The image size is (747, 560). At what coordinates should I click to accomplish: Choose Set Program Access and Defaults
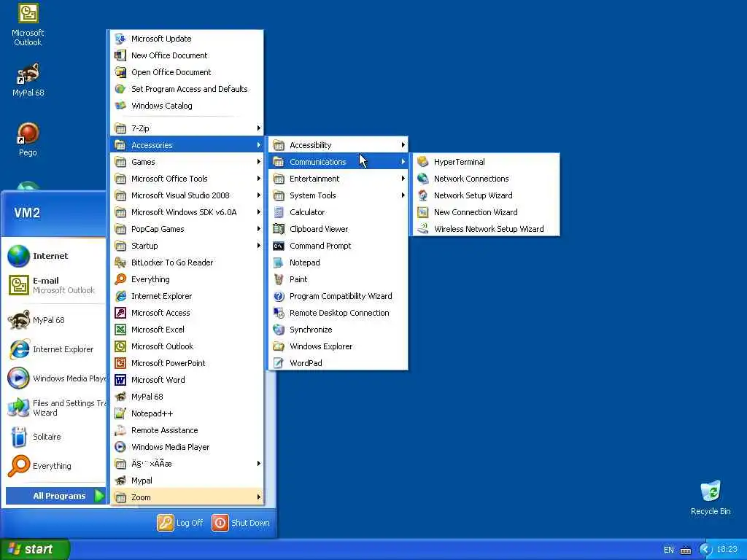(187, 88)
